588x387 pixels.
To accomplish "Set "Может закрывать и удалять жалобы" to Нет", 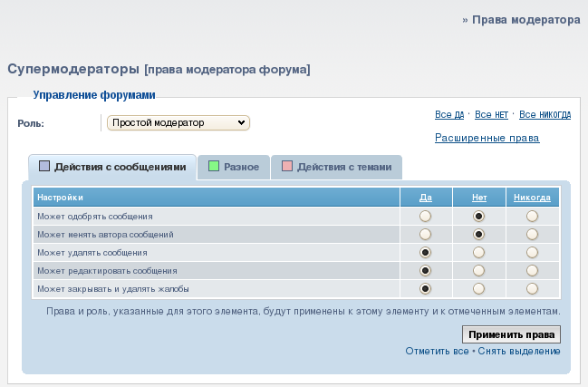I will coord(478,288).
